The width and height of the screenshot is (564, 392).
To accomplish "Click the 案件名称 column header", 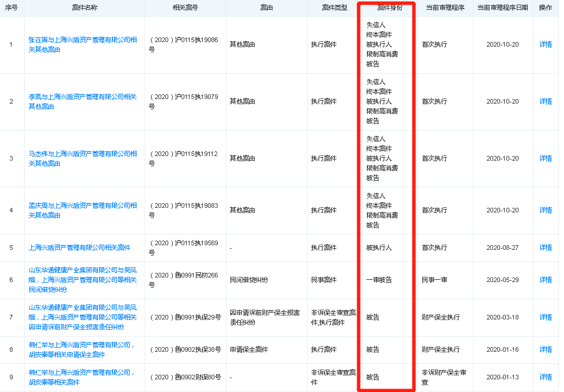I will tap(84, 8).
